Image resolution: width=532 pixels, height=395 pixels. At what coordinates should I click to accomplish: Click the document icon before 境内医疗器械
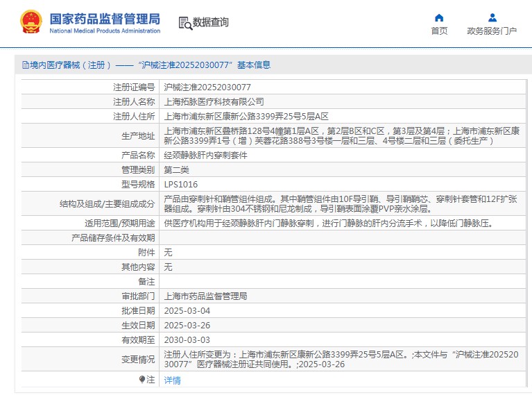[26, 65]
